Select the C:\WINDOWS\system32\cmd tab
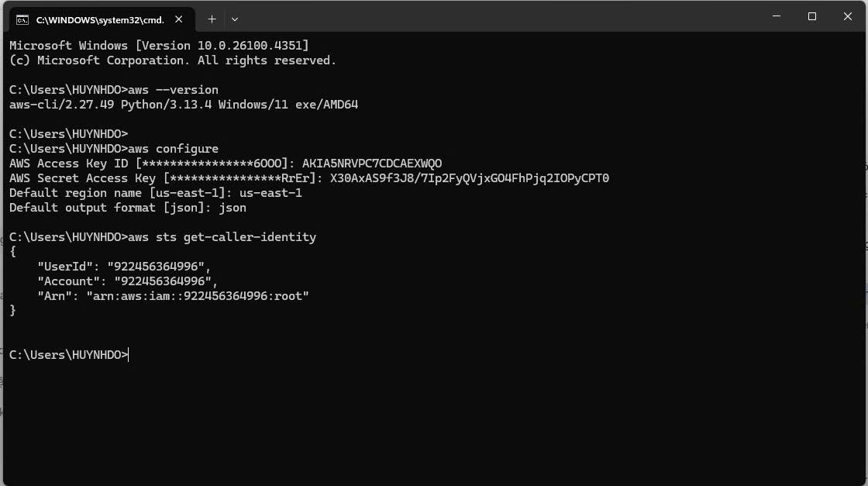 coord(99,19)
